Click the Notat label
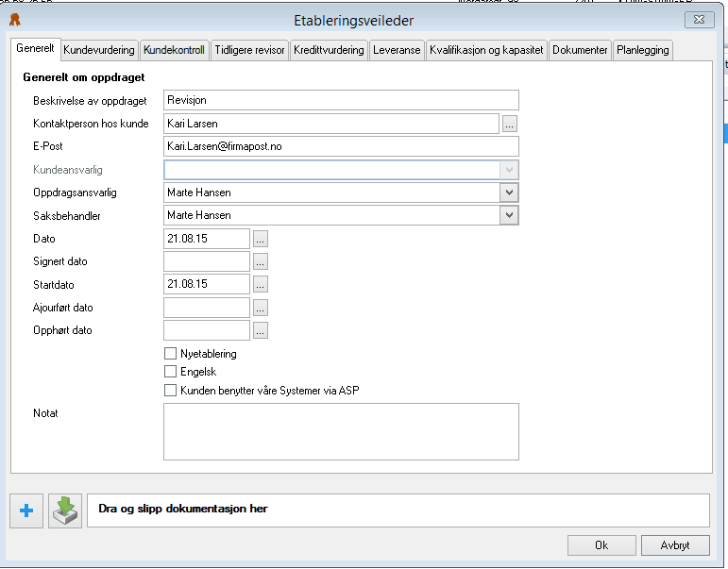The image size is (728, 569). tap(45, 413)
